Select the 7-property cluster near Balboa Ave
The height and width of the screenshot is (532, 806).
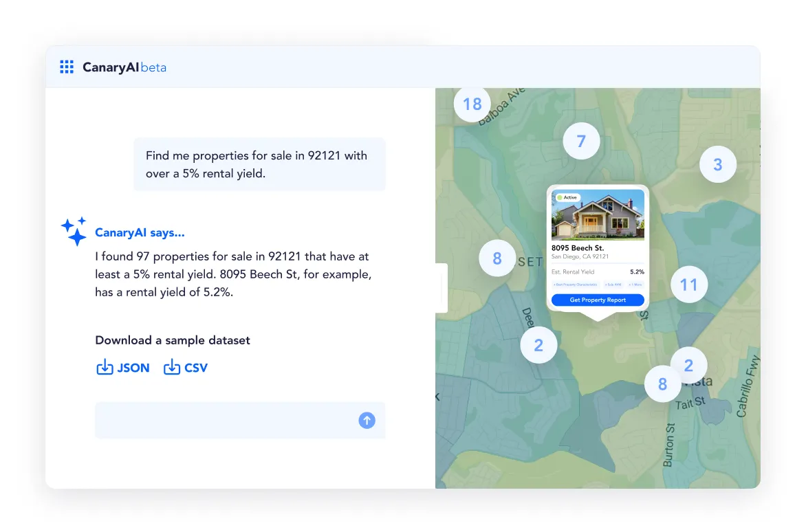click(581, 140)
